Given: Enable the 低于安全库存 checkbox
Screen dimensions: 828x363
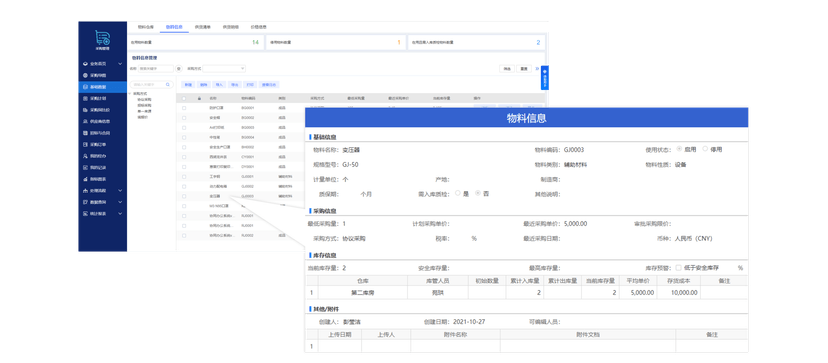Looking at the screenshot, I should 679,268.
